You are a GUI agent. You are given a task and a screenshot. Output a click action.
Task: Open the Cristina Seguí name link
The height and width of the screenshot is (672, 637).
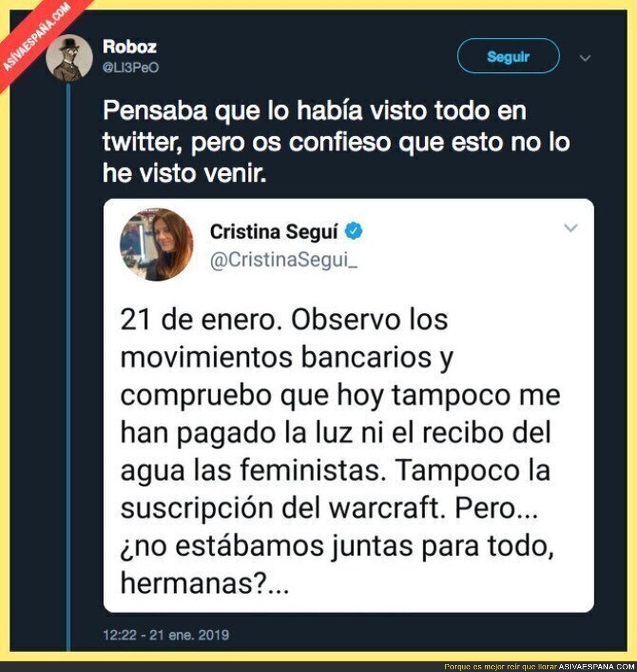[274, 231]
